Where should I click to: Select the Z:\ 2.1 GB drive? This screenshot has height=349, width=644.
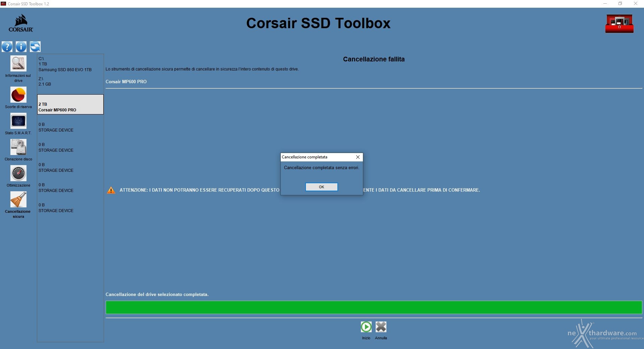point(70,82)
